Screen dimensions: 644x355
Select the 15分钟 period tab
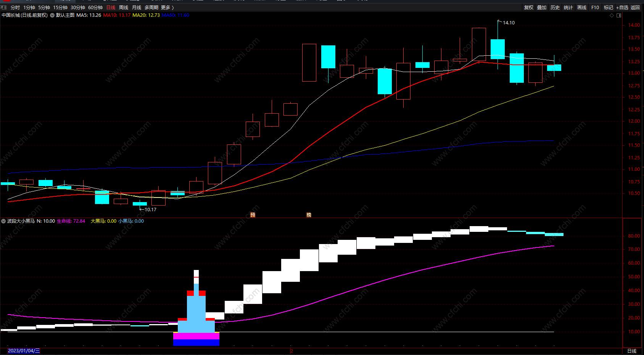[x=60, y=8]
